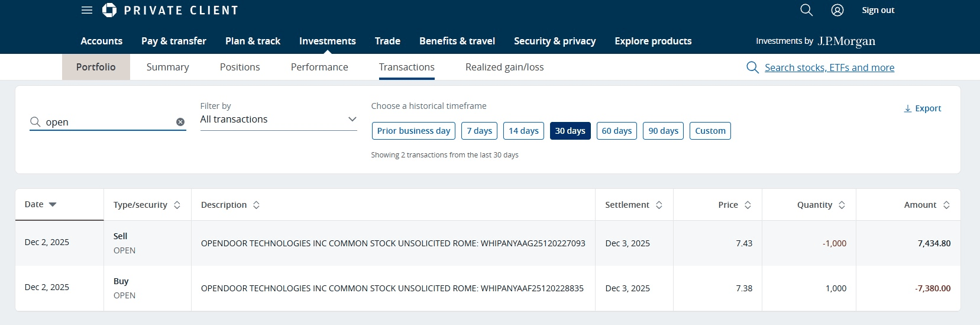The image size is (980, 325).
Task: Select the 60 days timeframe
Action: [x=616, y=131]
